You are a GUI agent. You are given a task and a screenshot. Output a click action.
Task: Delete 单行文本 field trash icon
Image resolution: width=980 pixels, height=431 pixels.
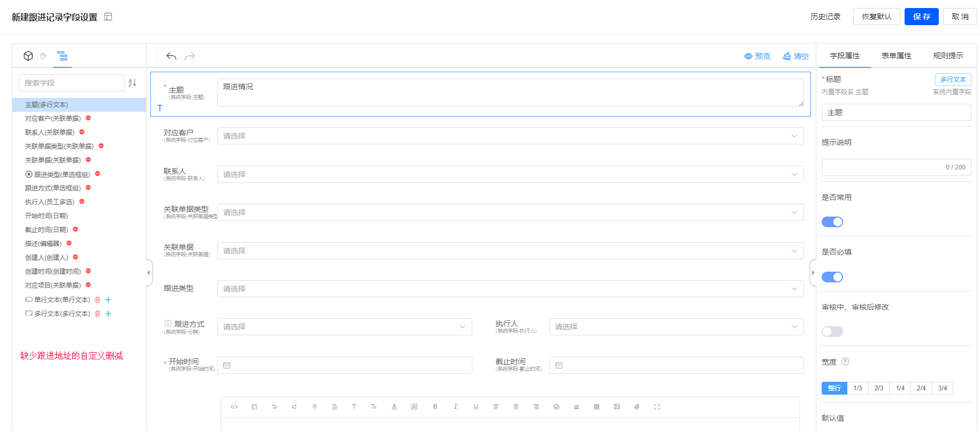[97, 300]
